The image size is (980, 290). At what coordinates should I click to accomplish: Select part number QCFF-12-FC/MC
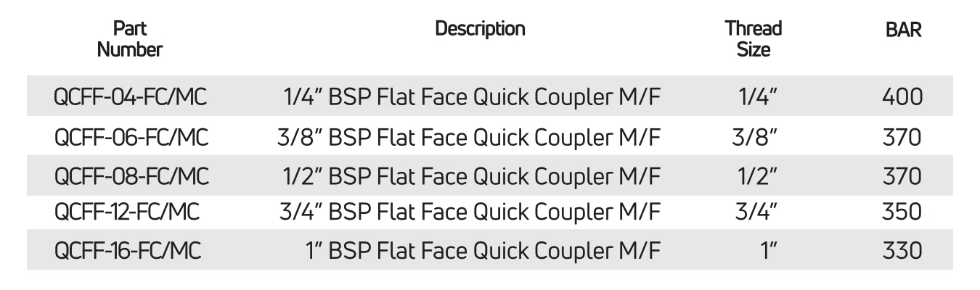pyautogui.click(x=127, y=212)
